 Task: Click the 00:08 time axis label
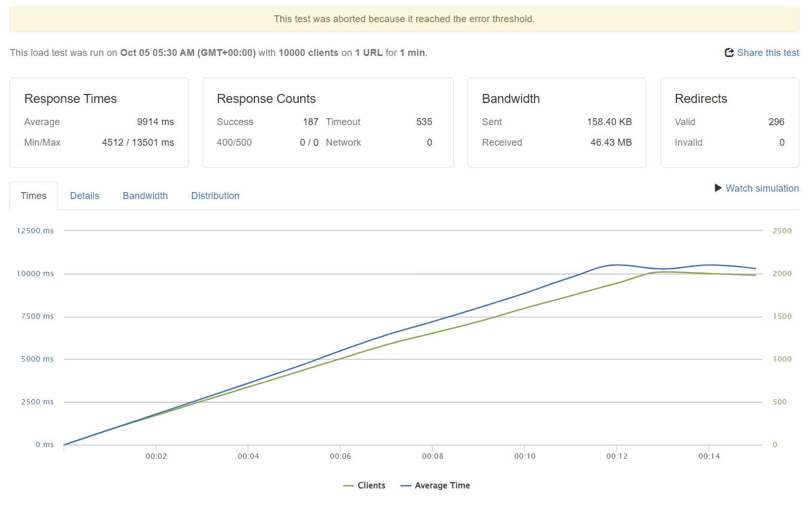[433, 456]
